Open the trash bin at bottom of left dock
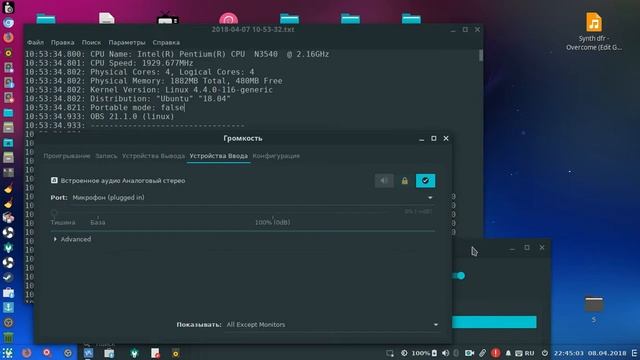Screen dimensions: 640x360 click(x=8, y=338)
